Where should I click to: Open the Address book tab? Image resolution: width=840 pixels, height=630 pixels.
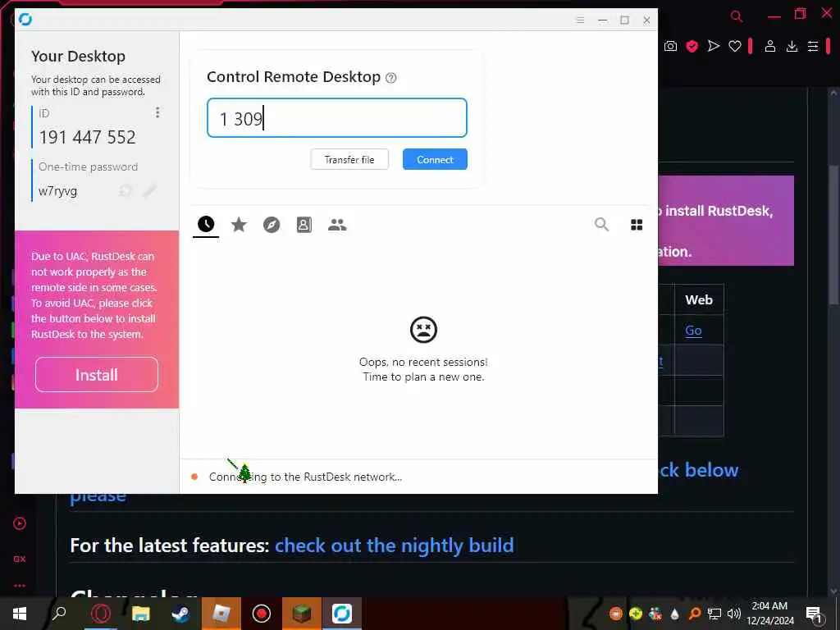pos(304,225)
